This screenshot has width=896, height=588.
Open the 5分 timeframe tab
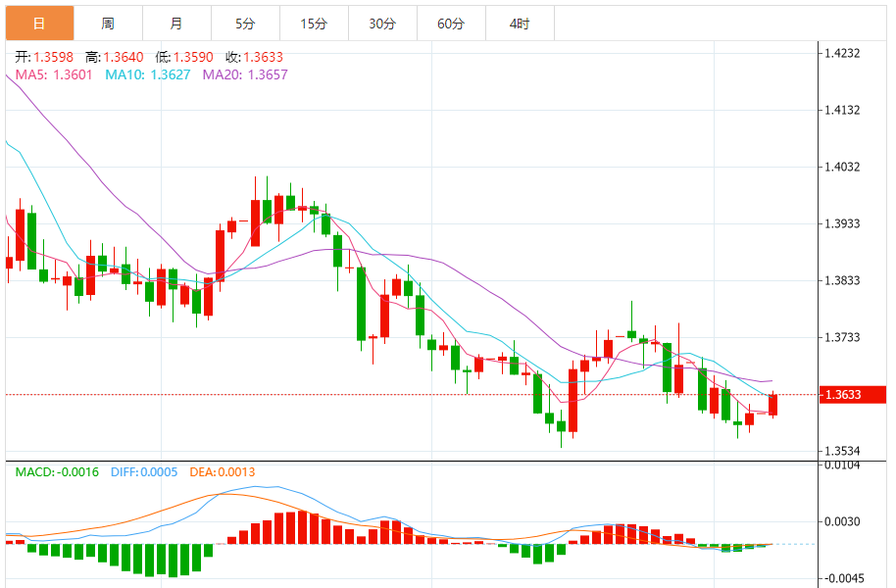246,24
